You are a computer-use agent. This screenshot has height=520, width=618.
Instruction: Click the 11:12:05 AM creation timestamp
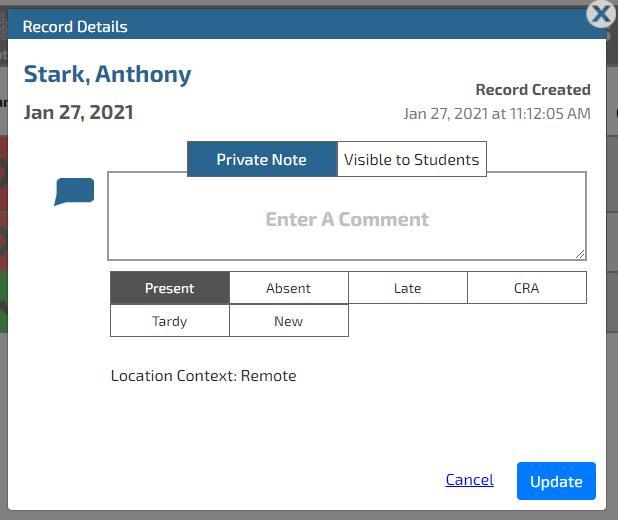(x=497, y=114)
